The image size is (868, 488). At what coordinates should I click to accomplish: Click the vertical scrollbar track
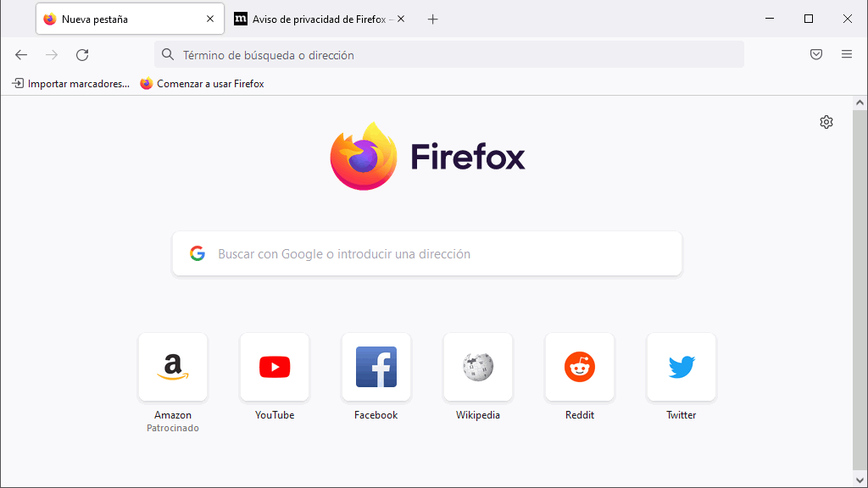pyautogui.click(x=860, y=291)
